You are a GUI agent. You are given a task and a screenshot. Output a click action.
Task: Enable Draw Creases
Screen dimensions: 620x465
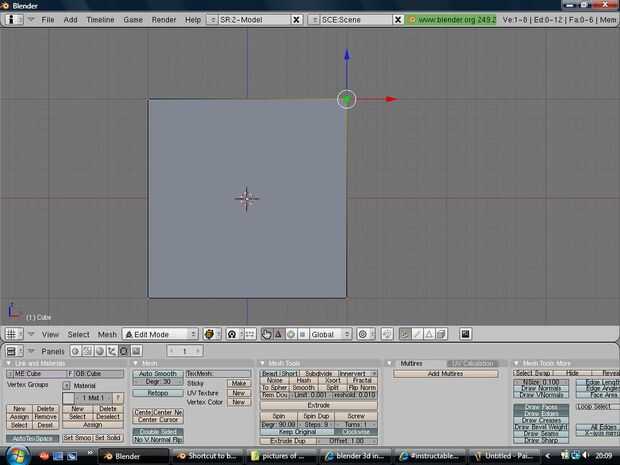pyautogui.click(x=541, y=420)
